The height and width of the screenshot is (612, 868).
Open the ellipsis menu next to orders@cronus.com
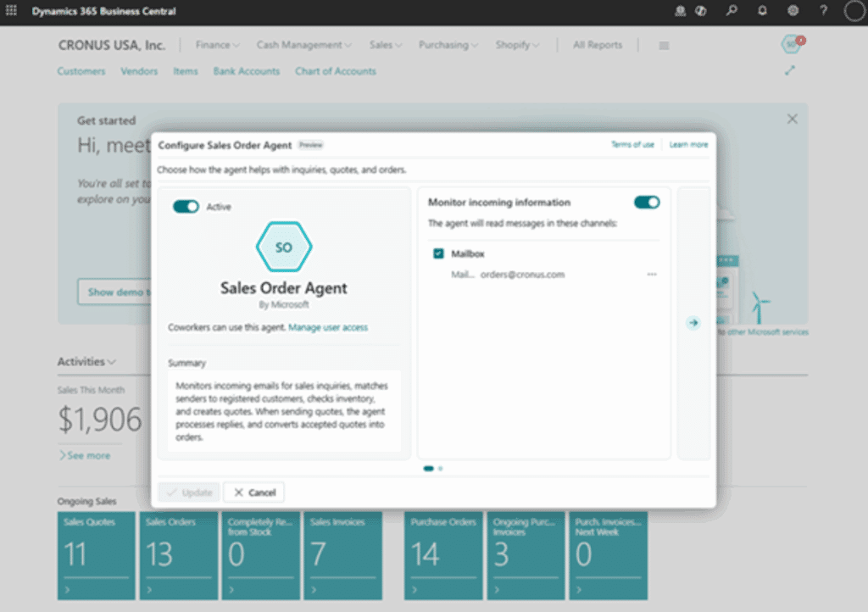pos(652,274)
